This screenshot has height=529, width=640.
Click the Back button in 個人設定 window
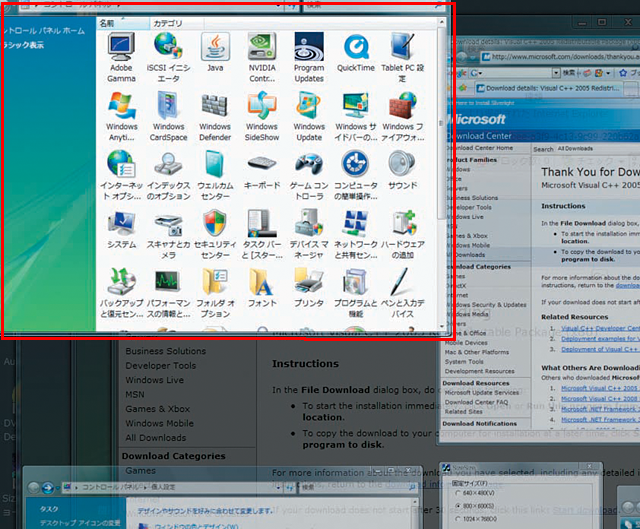(x=34, y=487)
